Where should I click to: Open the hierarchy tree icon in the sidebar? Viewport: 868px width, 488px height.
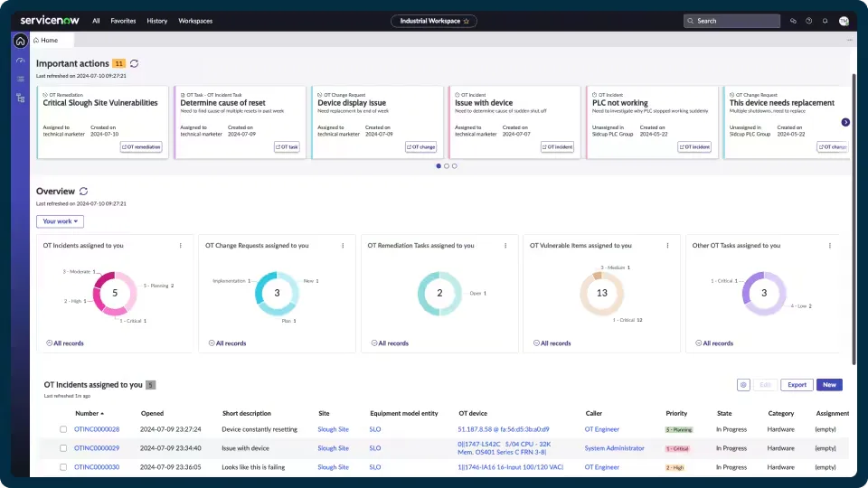point(20,98)
